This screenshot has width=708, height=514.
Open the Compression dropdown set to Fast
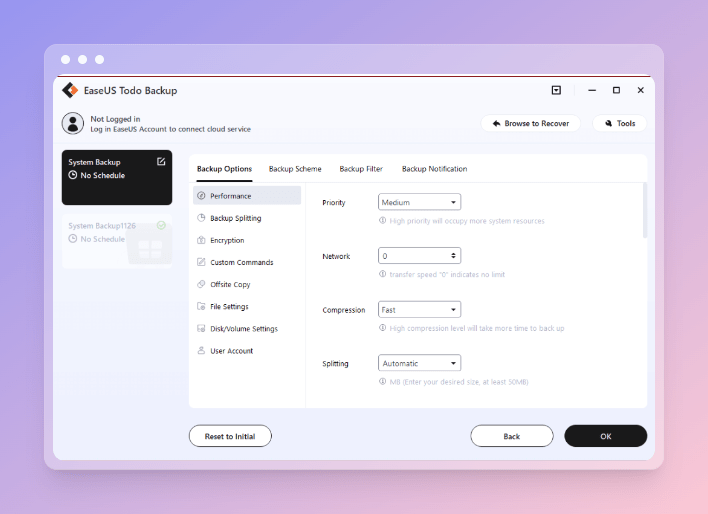(x=419, y=309)
